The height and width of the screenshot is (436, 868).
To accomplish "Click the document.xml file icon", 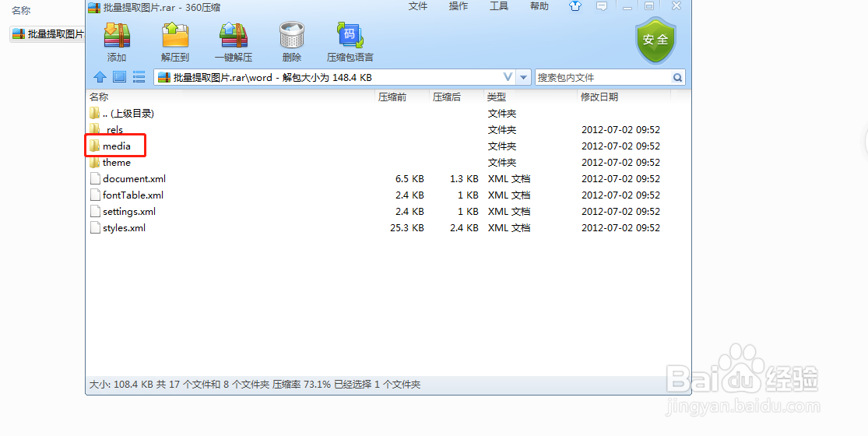I will pos(95,179).
